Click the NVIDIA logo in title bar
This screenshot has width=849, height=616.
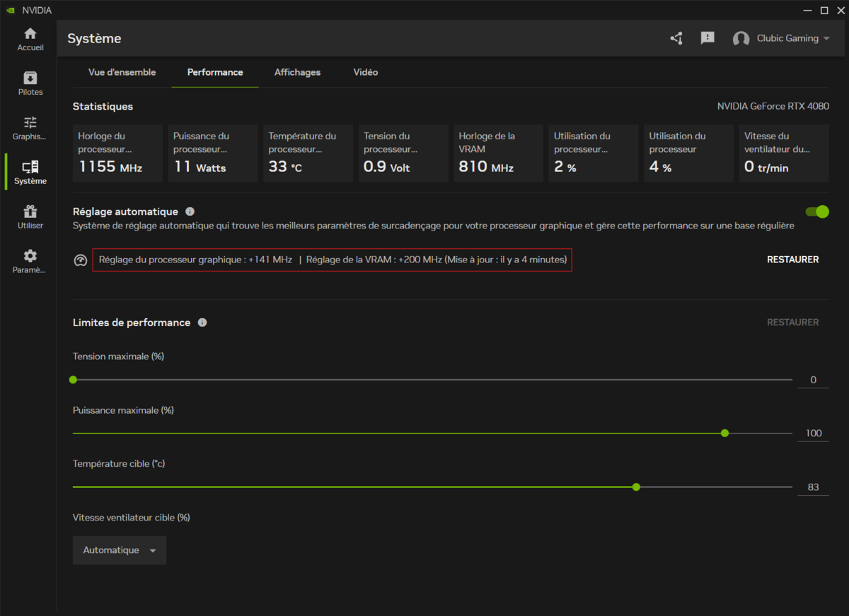10,11
